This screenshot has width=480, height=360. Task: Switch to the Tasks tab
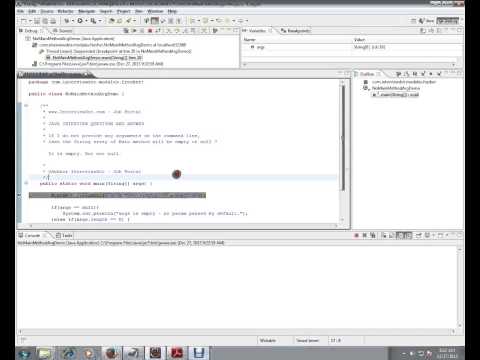pyautogui.click(x=64, y=235)
